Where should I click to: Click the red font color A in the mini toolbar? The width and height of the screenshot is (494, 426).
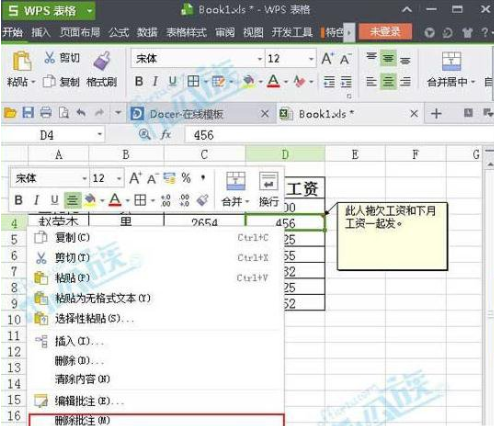(115, 200)
